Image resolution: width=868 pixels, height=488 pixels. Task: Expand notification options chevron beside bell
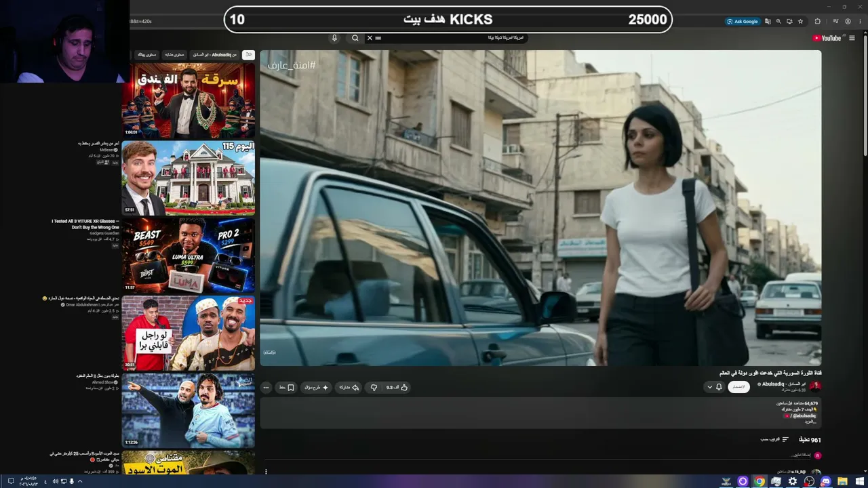[709, 387]
